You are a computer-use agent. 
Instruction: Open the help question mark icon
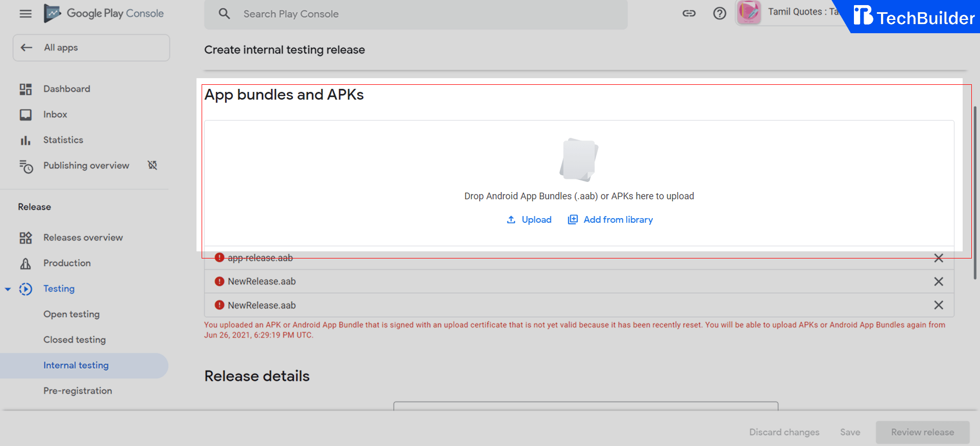tap(719, 14)
